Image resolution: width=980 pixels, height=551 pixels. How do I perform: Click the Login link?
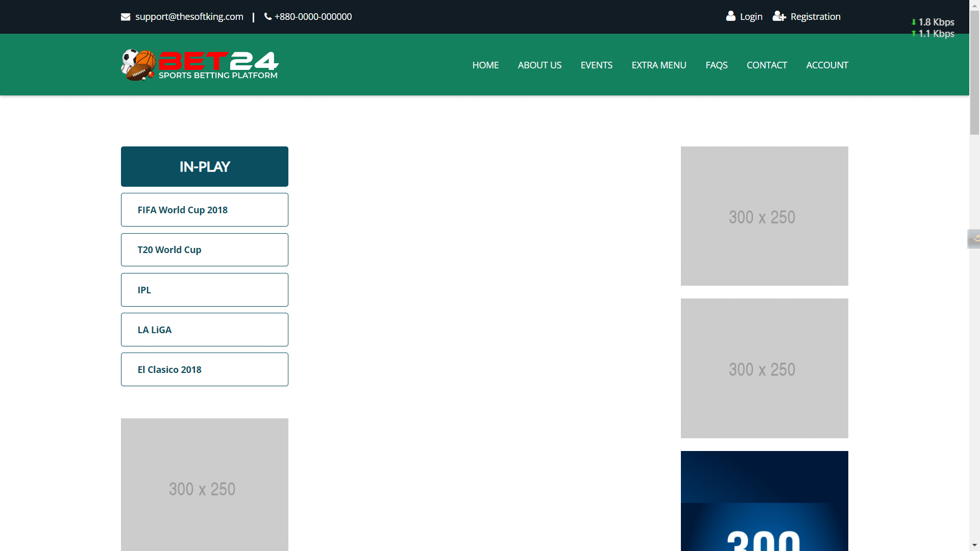click(x=751, y=17)
